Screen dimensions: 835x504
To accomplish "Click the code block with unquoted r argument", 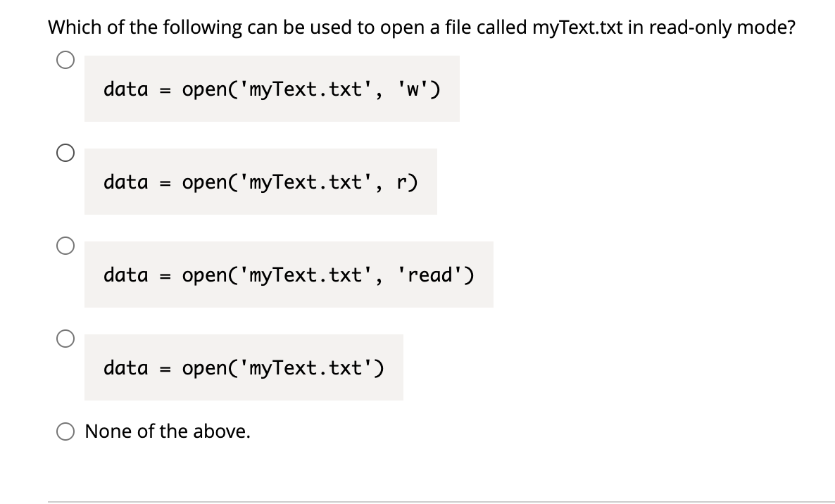I will click(x=260, y=182).
